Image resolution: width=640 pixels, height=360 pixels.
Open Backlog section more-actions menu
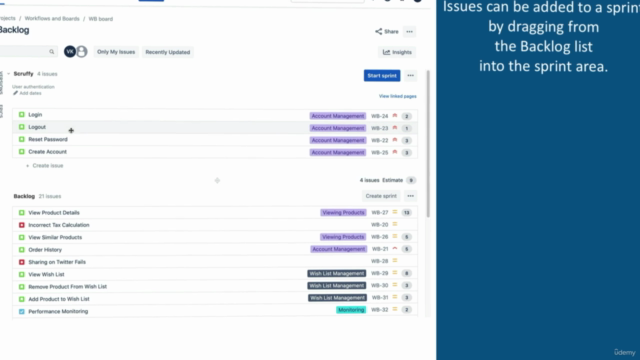(410, 196)
